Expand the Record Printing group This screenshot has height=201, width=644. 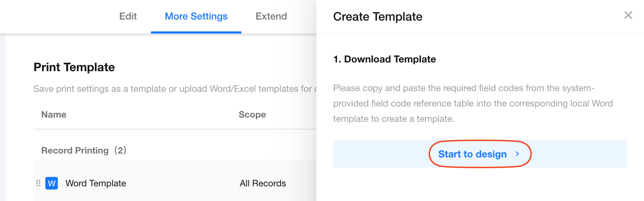(75, 150)
